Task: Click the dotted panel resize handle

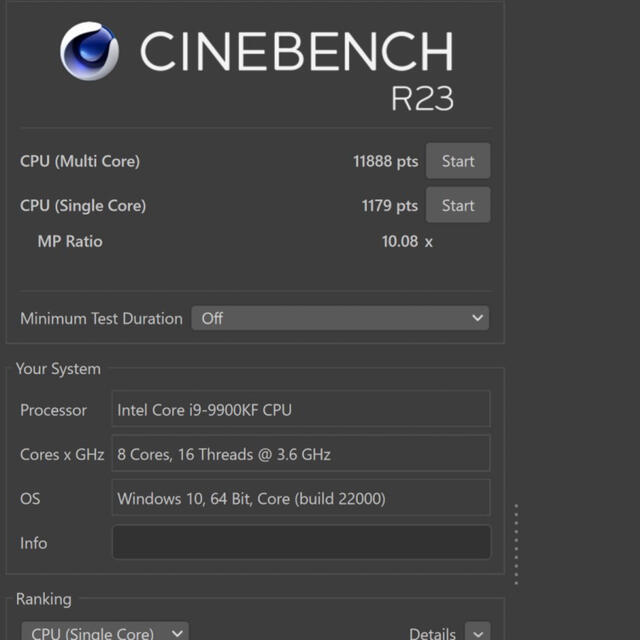Action: coord(516,544)
